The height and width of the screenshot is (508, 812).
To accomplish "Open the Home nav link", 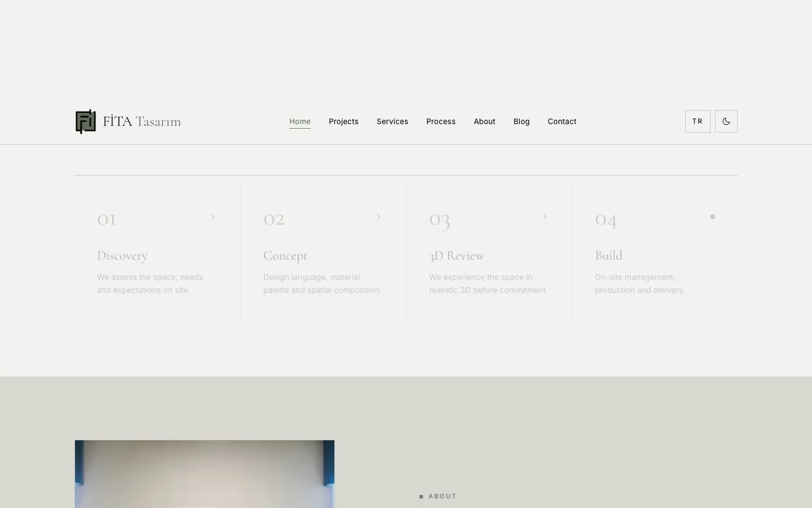I will click(300, 121).
